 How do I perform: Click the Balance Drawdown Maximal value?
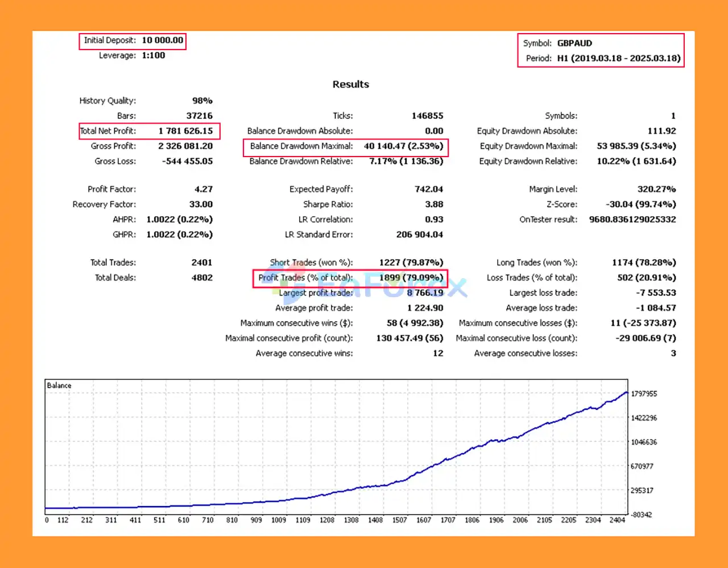[403, 146]
